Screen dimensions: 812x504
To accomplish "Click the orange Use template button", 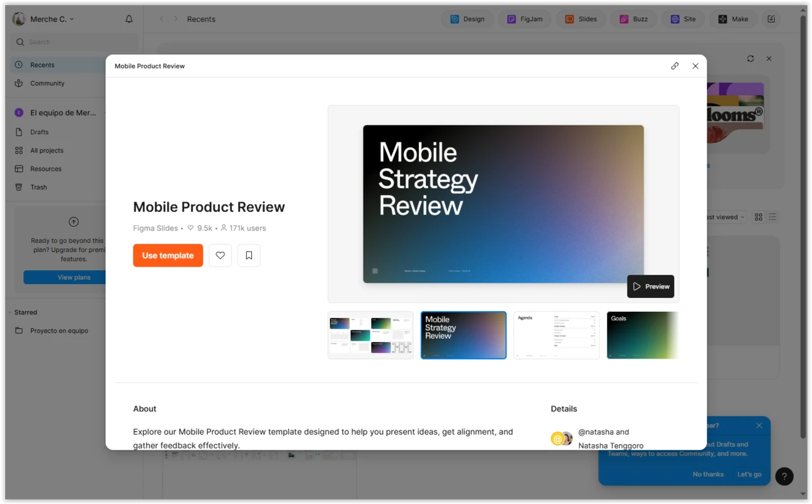I will [168, 255].
